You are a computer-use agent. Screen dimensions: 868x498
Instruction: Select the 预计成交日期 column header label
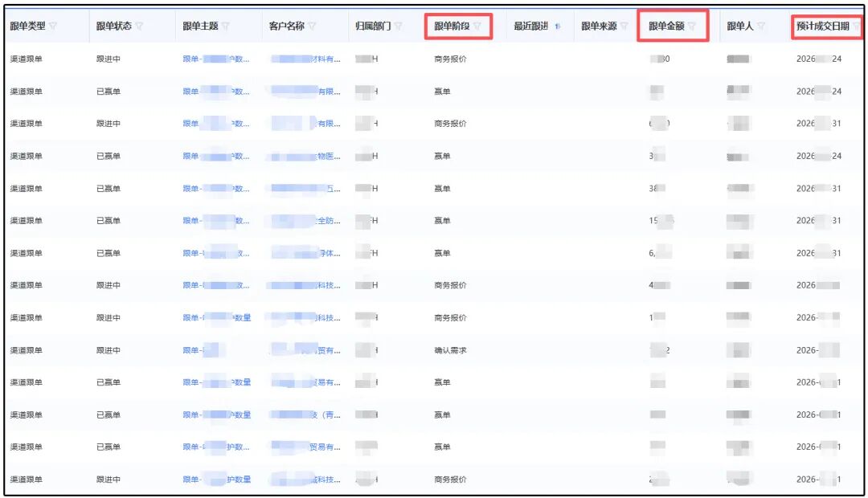(823, 26)
